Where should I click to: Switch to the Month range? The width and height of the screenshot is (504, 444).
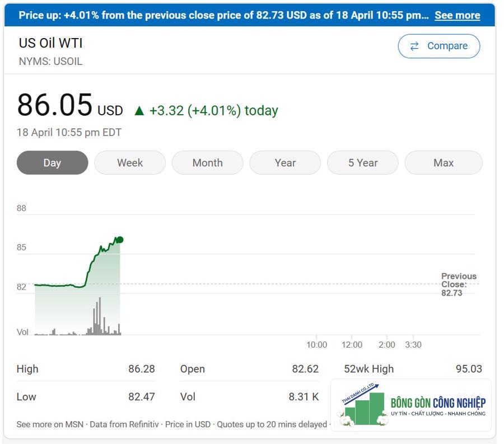click(208, 162)
